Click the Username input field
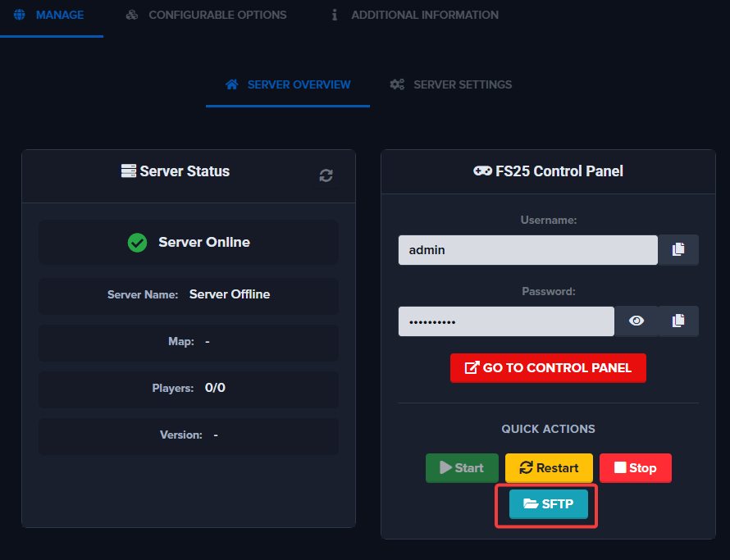The width and height of the screenshot is (730, 560). [x=527, y=250]
